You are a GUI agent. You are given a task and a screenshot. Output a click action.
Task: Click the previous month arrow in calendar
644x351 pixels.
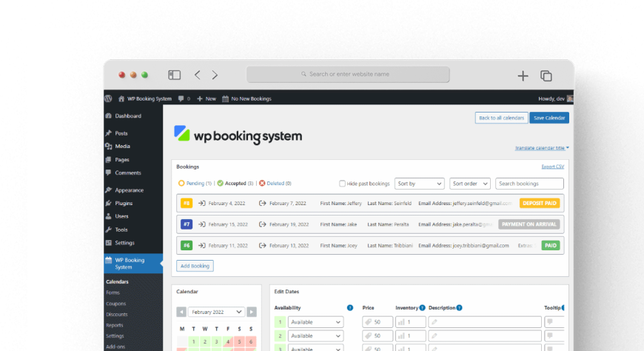click(181, 312)
